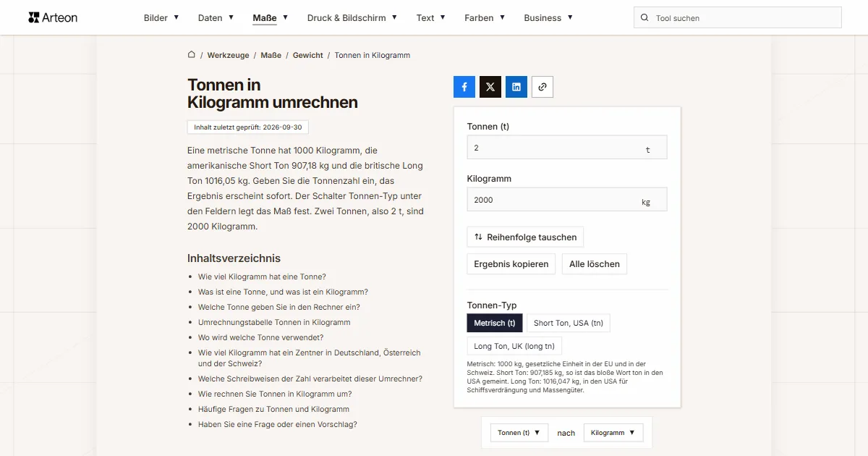Click the Inhalt zuletzt geprüft date badge

248,127
